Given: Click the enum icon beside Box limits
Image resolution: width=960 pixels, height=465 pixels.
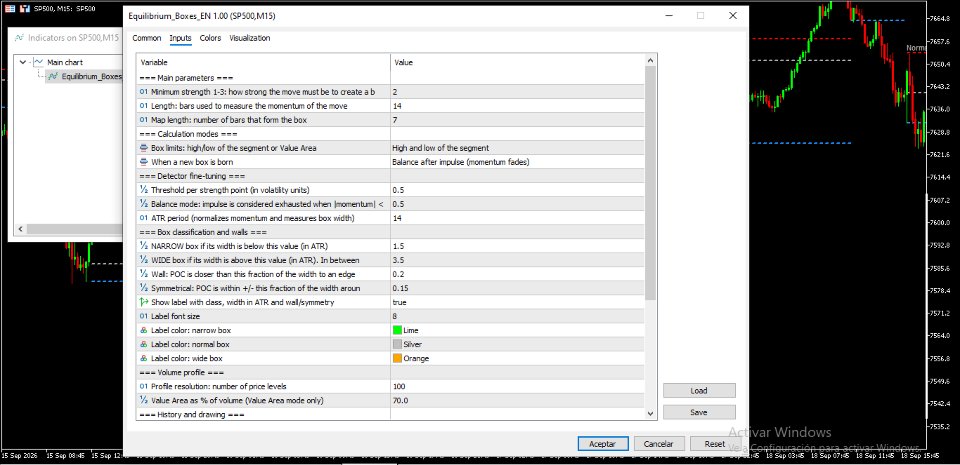Looking at the screenshot, I should pos(144,148).
